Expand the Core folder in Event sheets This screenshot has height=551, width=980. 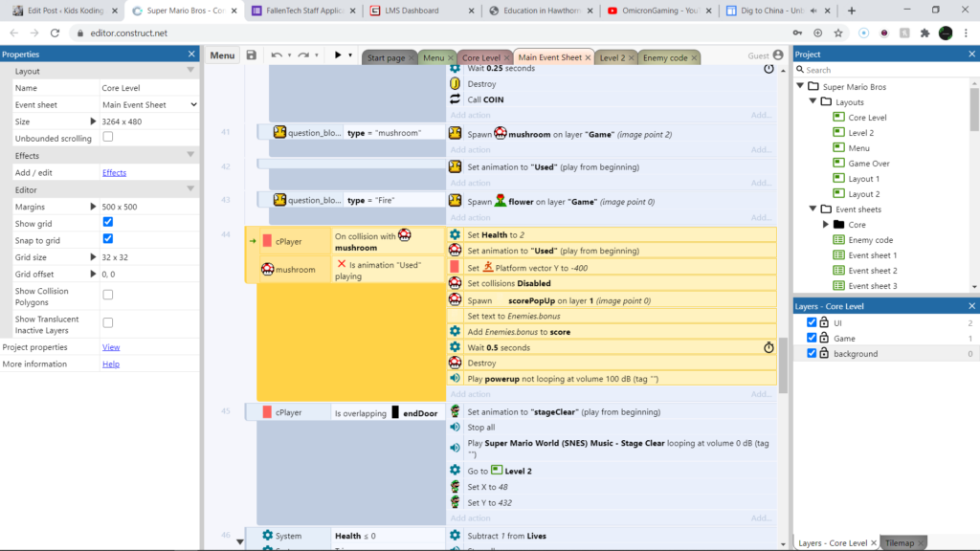pyautogui.click(x=826, y=224)
